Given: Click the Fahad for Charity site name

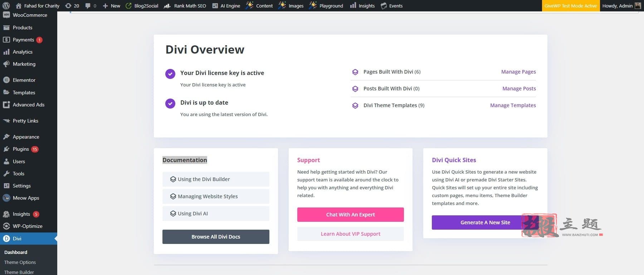Looking at the screenshot, I should [42, 6].
